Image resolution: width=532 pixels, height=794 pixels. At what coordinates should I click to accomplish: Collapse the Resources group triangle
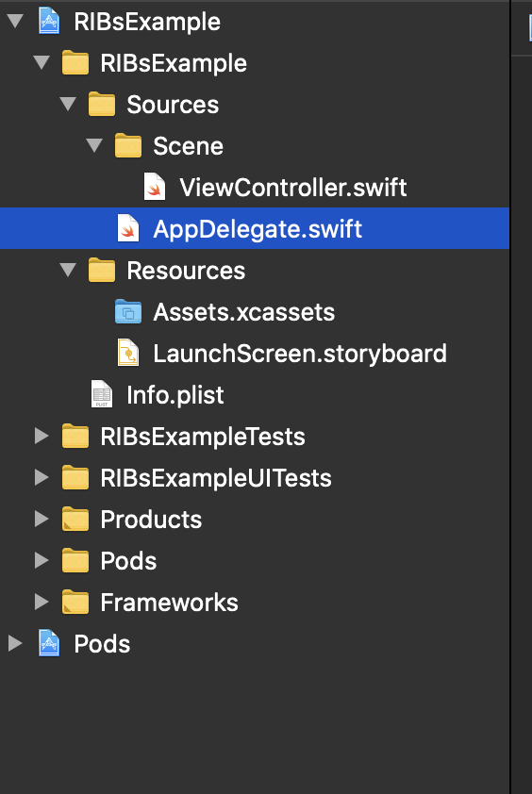point(68,270)
